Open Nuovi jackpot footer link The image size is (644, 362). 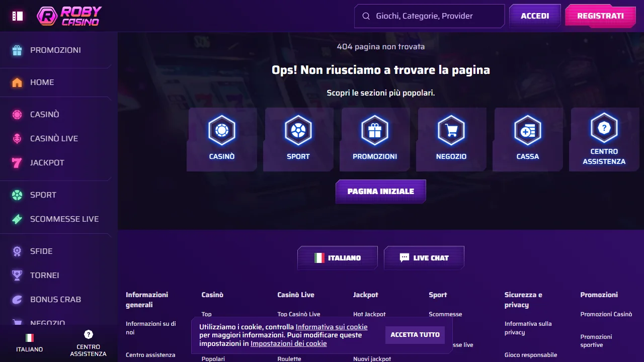(x=372, y=359)
